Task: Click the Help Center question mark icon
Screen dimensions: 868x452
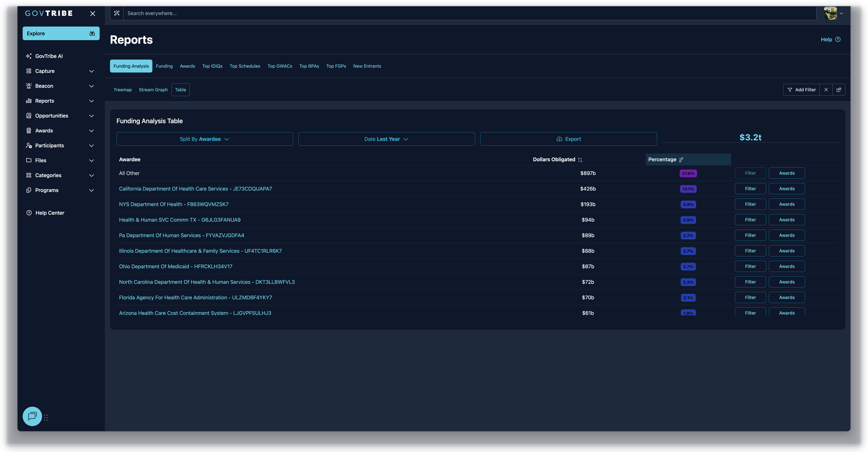Action: tap(29, 213)
